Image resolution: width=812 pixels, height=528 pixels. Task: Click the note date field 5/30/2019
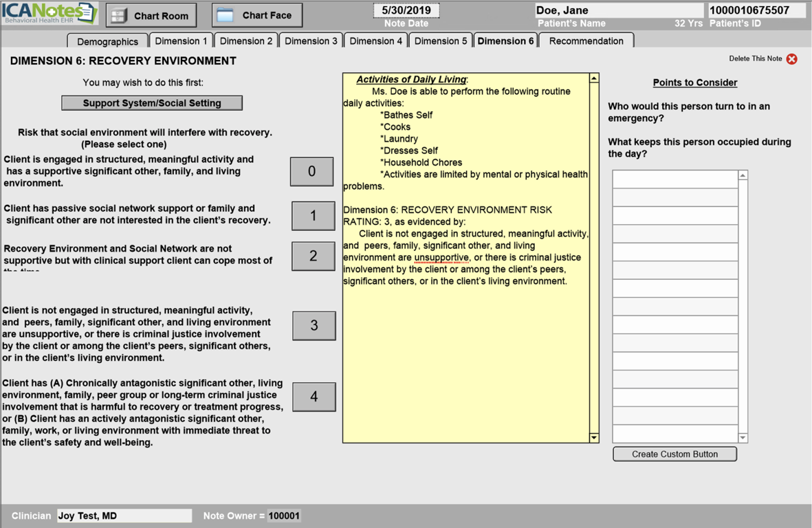click(x=406, y=11)
